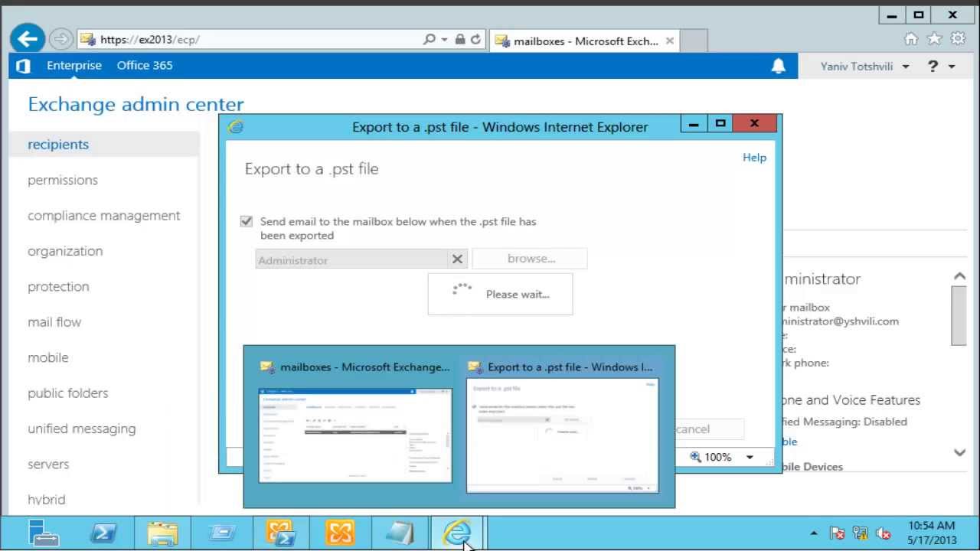Launch PowerShell from the taskbar
Screen dimensions: 980x551
(x=103, y=533)
